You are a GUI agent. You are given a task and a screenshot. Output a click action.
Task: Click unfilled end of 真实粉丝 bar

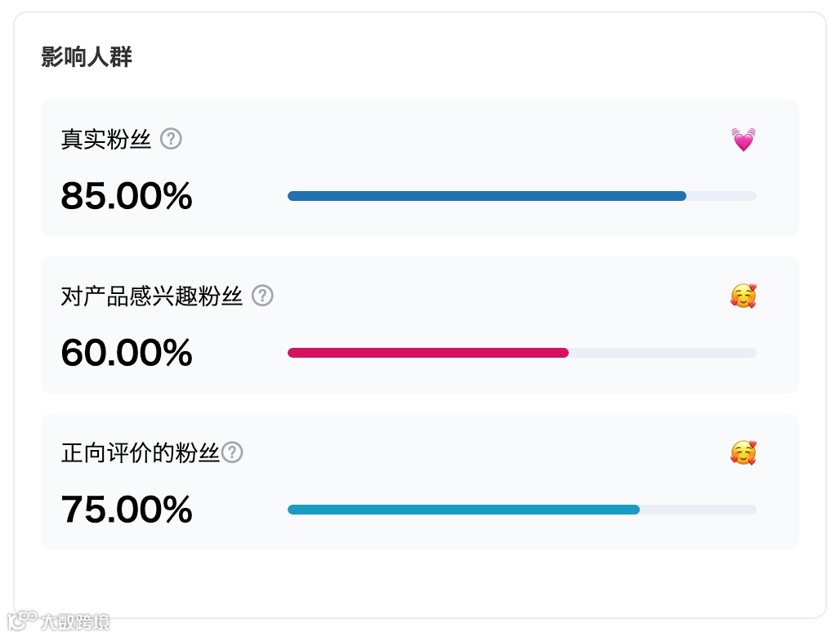722,196
